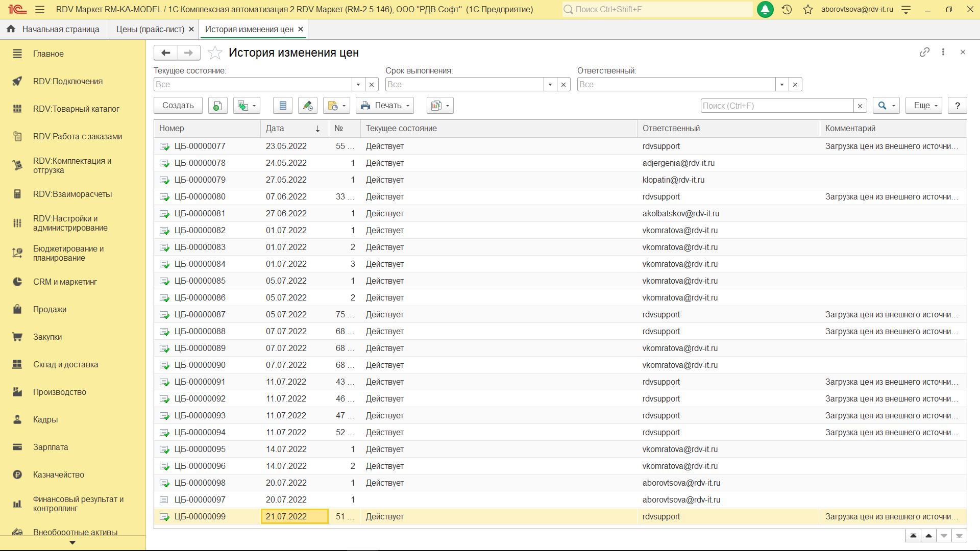Click the get link chain icon
980x551 pixels.
(924, 52)
